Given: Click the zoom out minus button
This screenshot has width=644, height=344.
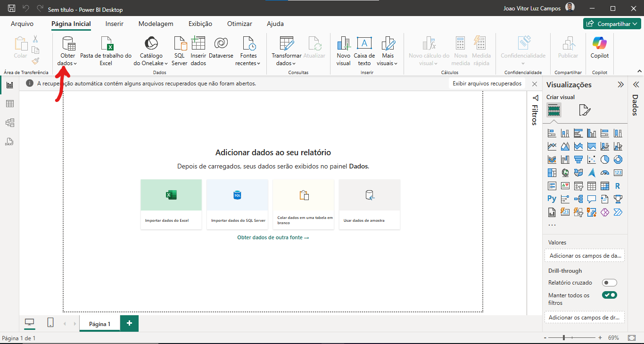Looking at the screenshot, I should pyautogui.click(x=545, y=338).
